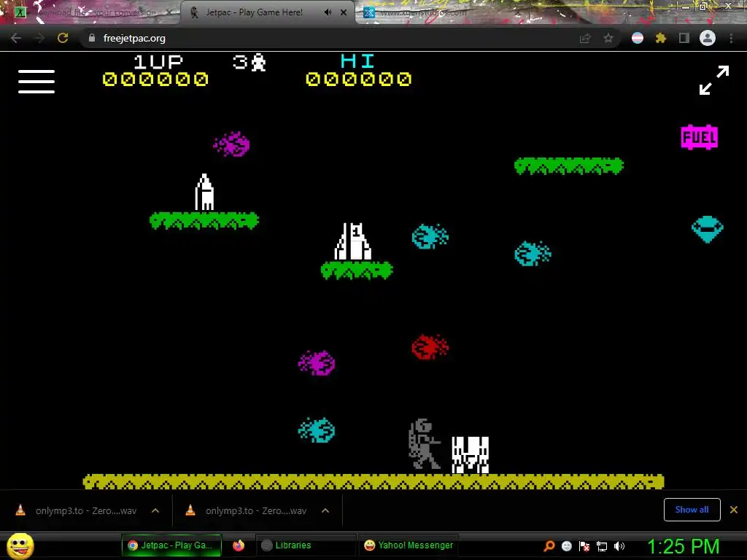Reload the page
Image resolution: width=747 pixels, height=560 pixels.
tap(63, 38)
